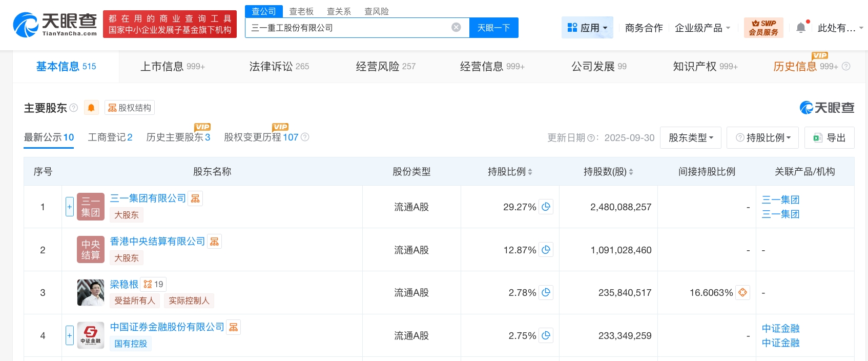This screenshot has width=868, height=361.
Task: Click indirect holding path icon beside 16.6063%
Action: [x=742, y=293]
